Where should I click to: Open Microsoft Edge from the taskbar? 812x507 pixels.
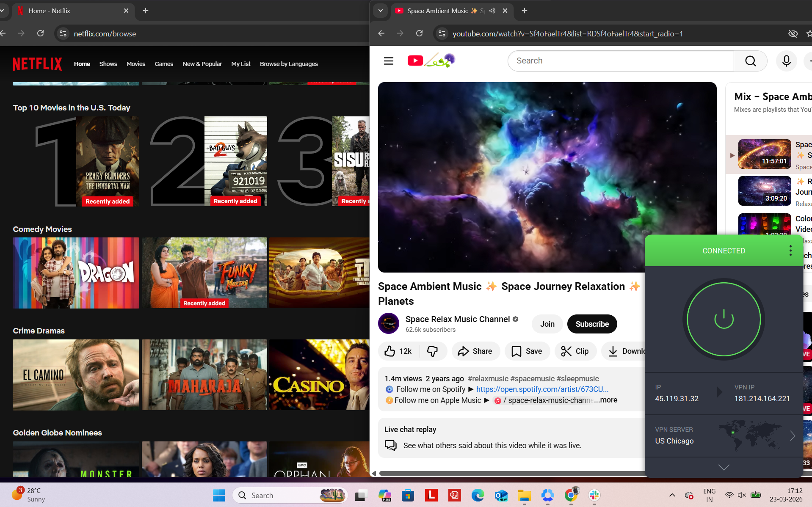point(478,495)
